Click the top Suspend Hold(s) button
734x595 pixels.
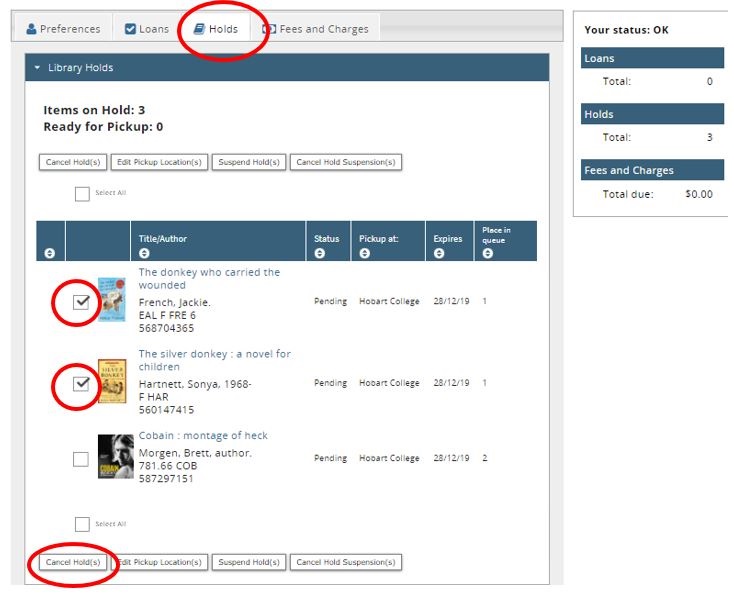249,162
